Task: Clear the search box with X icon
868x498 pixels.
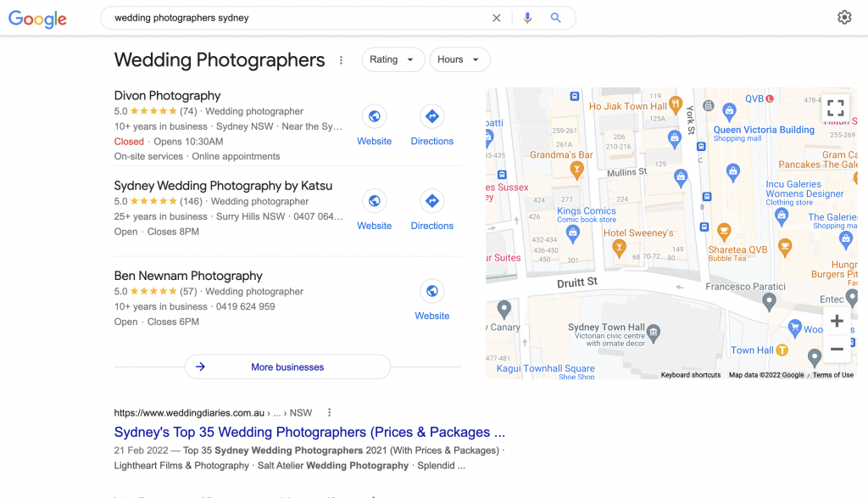Action: pos(497,18)
